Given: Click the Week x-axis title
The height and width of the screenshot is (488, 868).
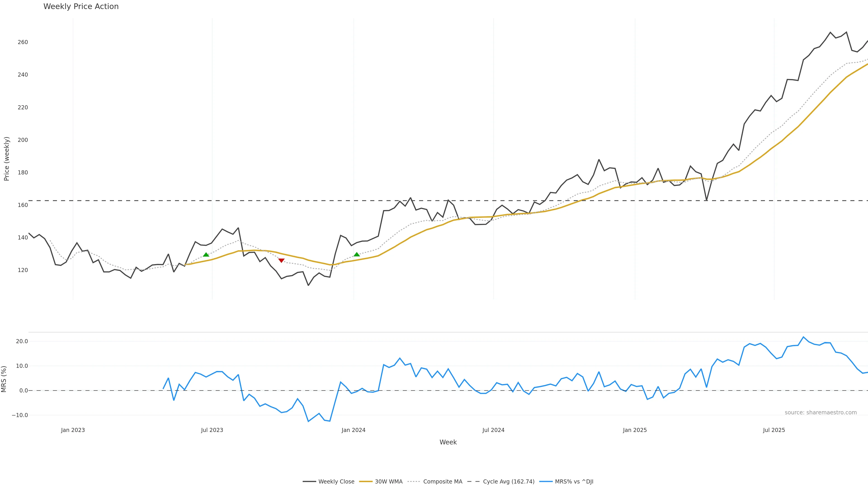Looking at the screenshot, I should 448,442.
